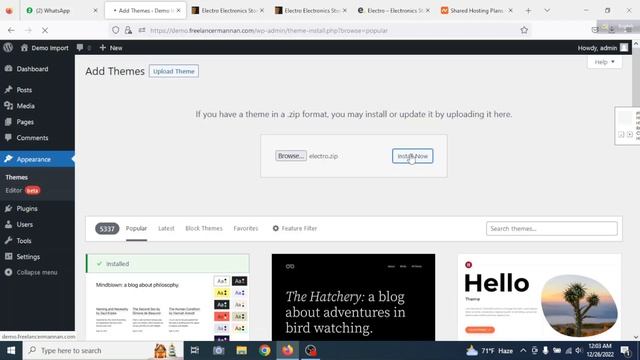Click the padlock site info icon

(128, 30)
